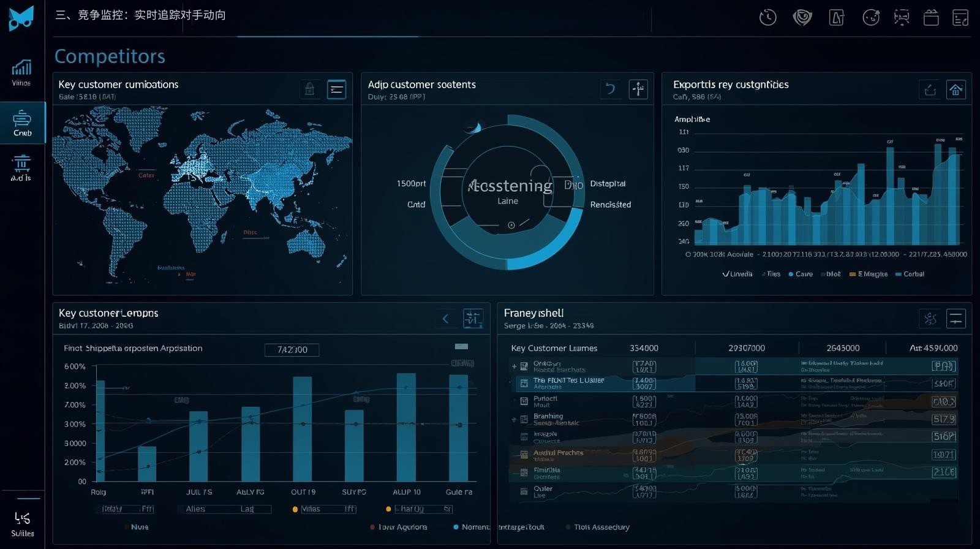Click the box package icon in top toolbar
980x549 pixels.
point(931,18)
